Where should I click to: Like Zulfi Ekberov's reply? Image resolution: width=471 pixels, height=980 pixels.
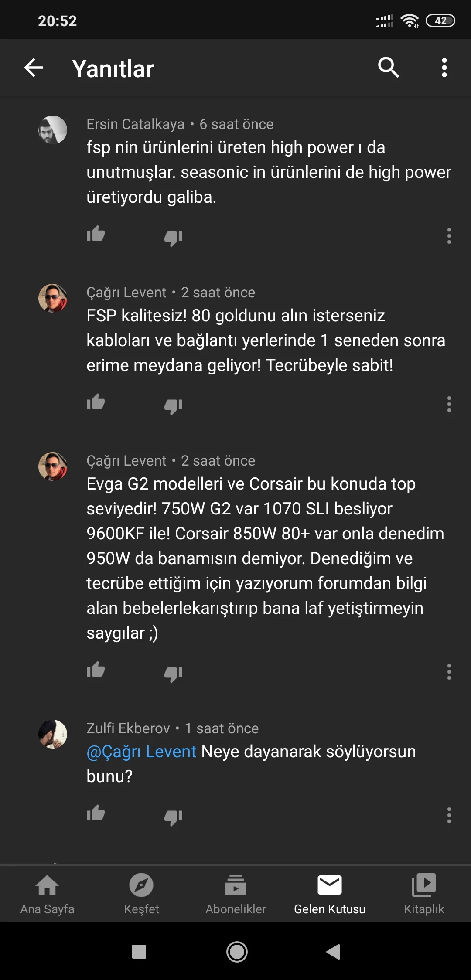96,813
